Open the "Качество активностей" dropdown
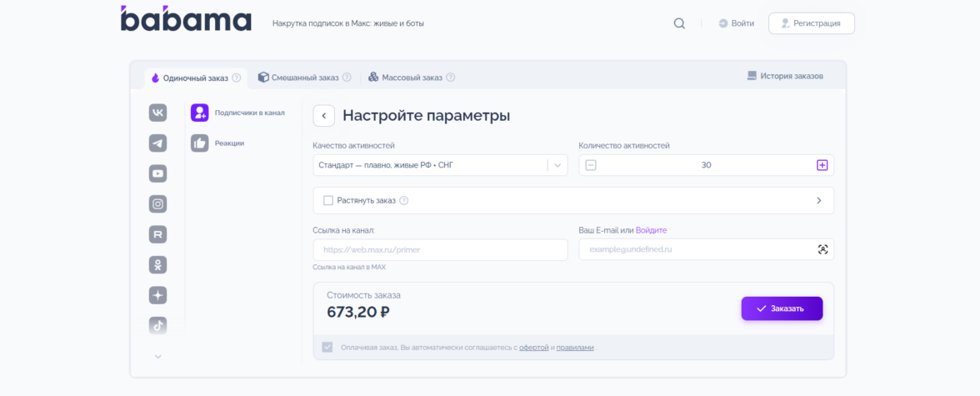Image resolution: width=980 pixels, height=396 pixels. point(440,165)
